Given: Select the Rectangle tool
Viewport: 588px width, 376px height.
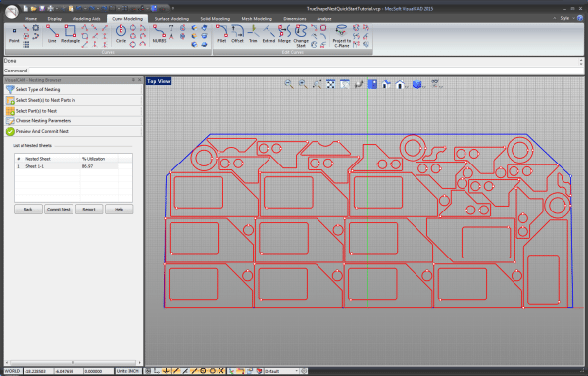Looking at the screenshot, I should click(x=71, y=33).
